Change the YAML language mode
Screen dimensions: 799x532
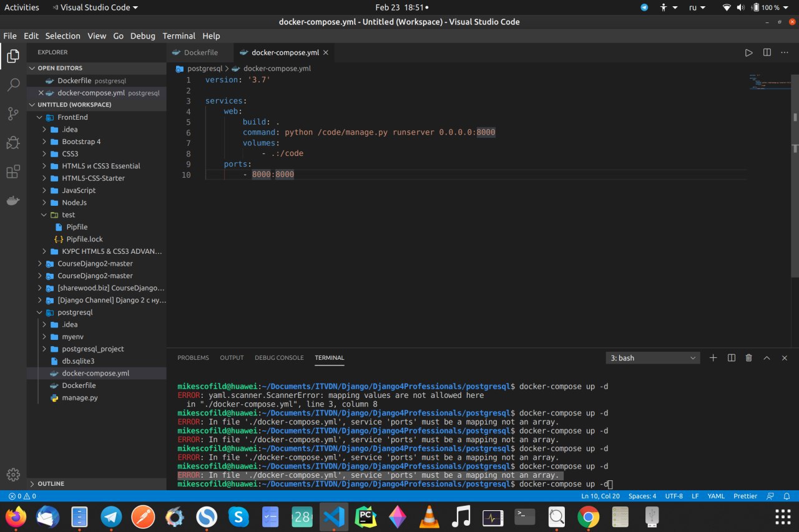click(716, 496)
